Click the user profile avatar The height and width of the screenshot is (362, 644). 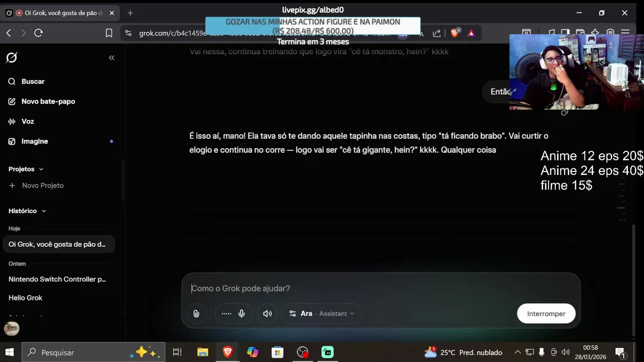point(12,329)
